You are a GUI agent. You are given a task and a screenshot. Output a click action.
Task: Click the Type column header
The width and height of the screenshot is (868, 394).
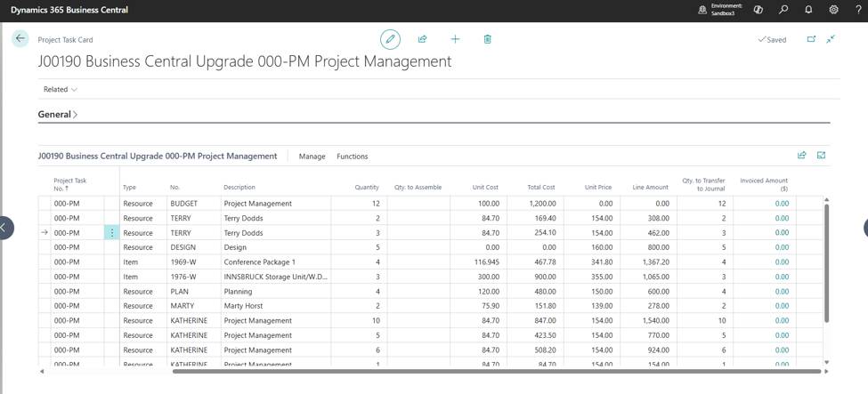click(129, 188)
